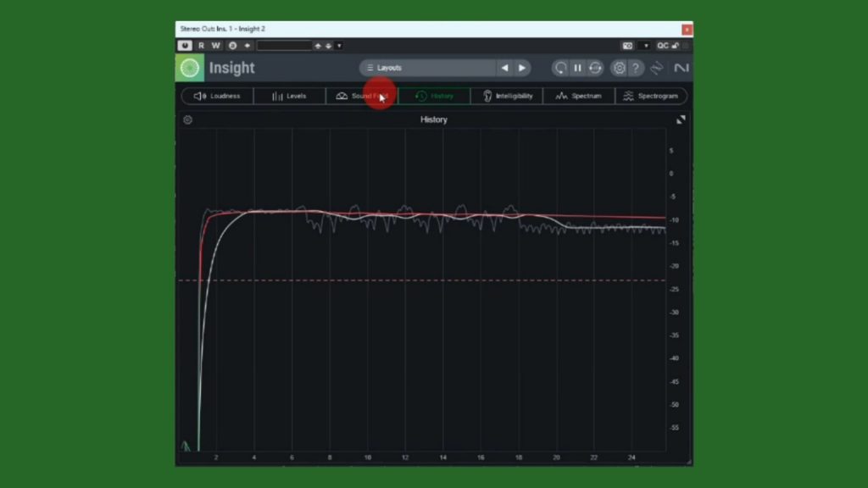
Task: Open the help question mark icon
Action: (636, 68)
